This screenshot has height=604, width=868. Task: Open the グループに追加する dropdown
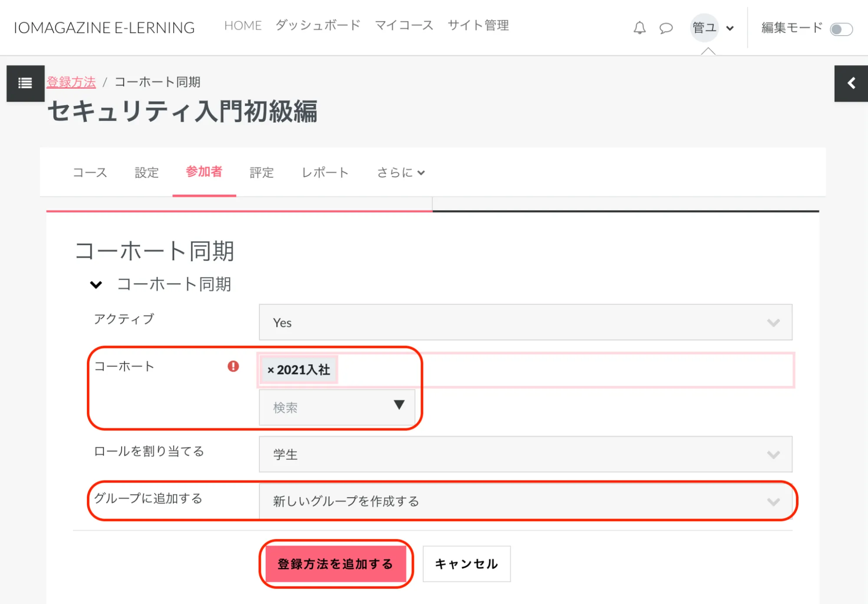525,501
